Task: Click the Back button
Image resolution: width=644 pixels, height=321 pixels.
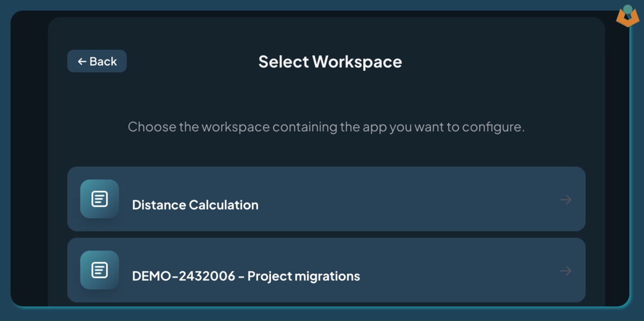Action: coord(97,61)
